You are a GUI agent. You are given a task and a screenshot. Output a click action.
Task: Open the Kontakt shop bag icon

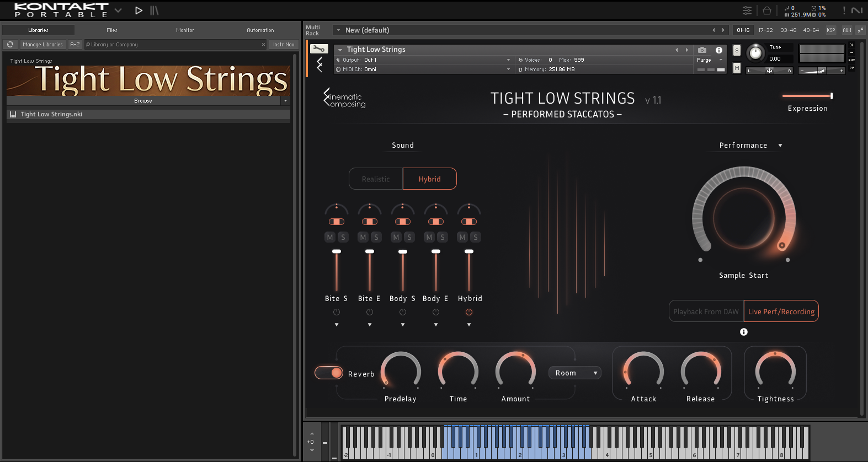(766, 10)
